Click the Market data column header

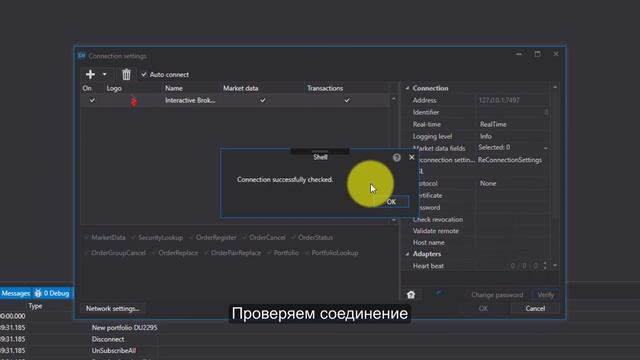(x=240, y=88)
